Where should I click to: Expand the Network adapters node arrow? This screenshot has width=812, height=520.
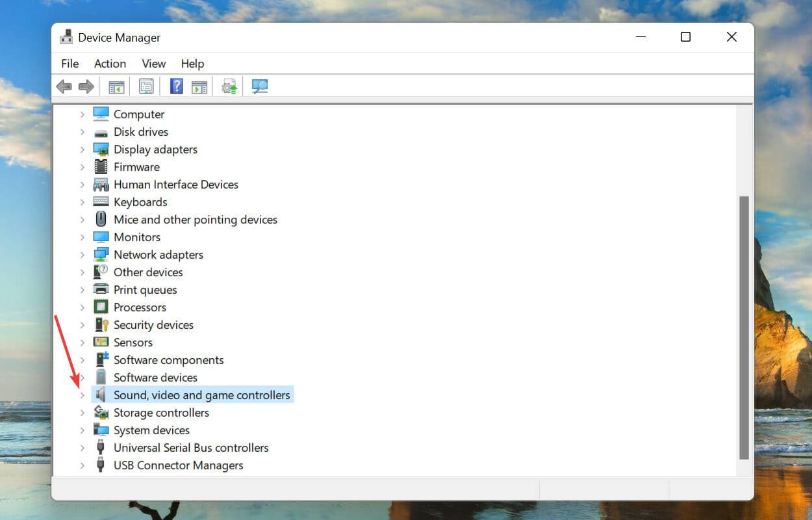[x=82, y=255]
